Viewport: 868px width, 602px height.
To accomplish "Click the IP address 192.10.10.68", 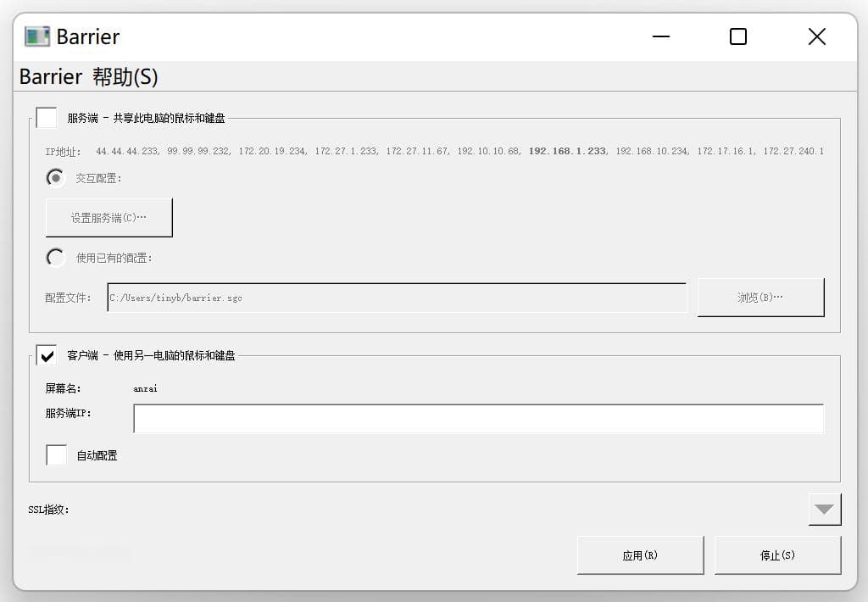I will pos(488,151).
